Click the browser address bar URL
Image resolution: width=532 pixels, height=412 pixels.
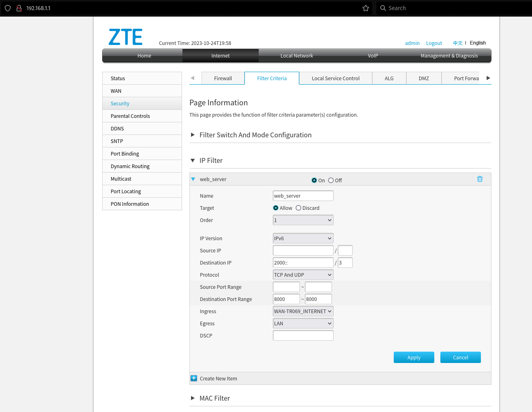[39, 8]
